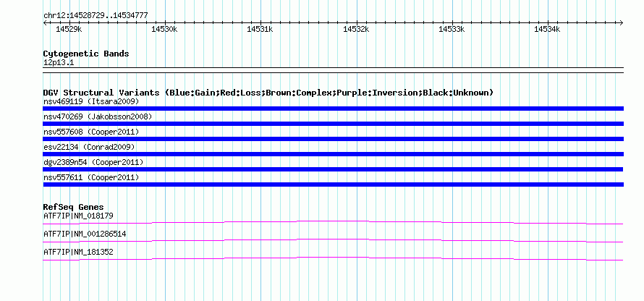The width and height of the screenshot is (644, 301).
Task: Open the nsv470269 (Jakobsson2008) variant label
Action: 98,116
